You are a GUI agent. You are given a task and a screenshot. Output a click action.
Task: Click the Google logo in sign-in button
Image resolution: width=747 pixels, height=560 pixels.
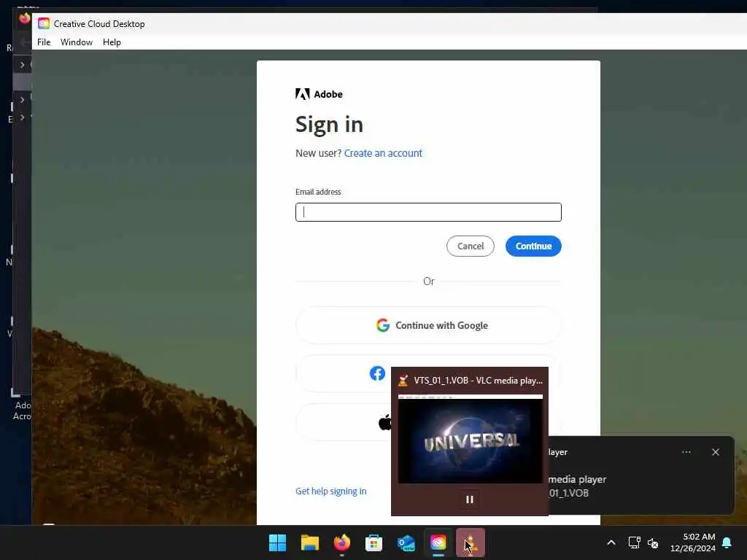pyautogui.click(x=382, y=325)
